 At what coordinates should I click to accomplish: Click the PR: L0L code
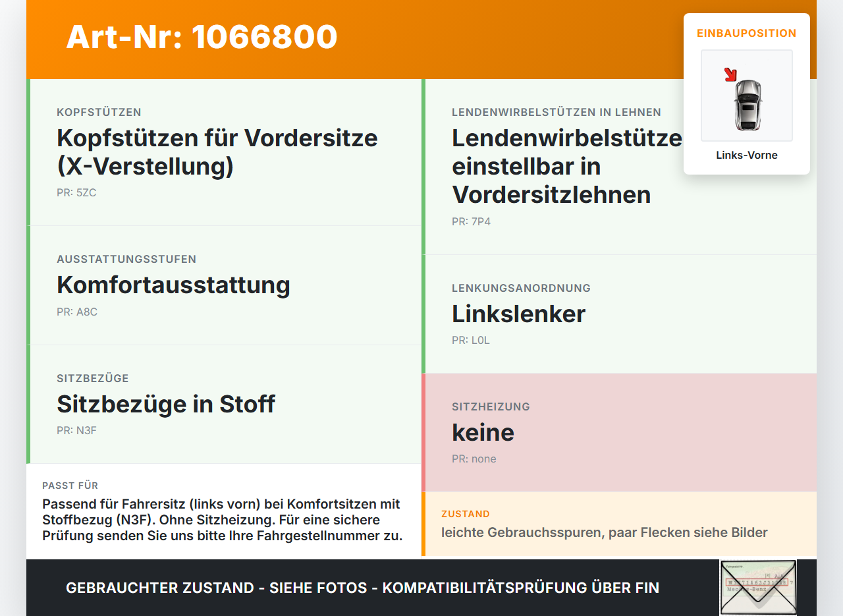coord(471,341)
